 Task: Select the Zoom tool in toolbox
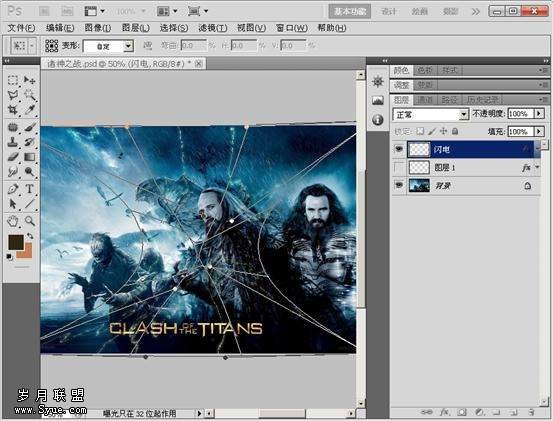pos(30,221)
